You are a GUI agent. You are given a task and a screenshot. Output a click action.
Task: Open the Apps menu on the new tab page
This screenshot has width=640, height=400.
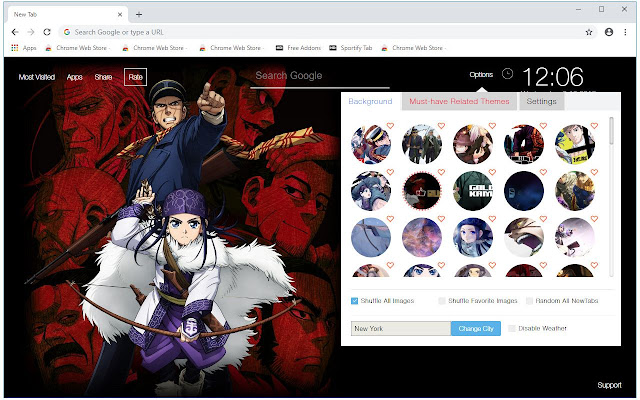[x=74, y=77]
